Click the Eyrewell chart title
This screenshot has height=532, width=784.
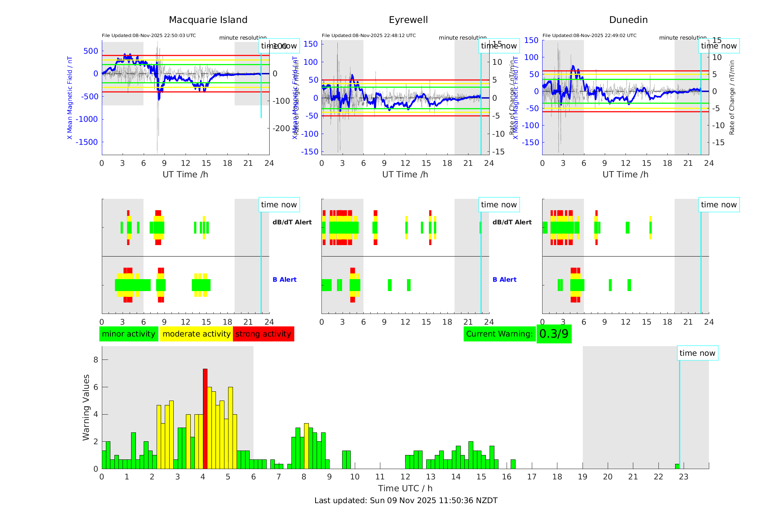408,20
